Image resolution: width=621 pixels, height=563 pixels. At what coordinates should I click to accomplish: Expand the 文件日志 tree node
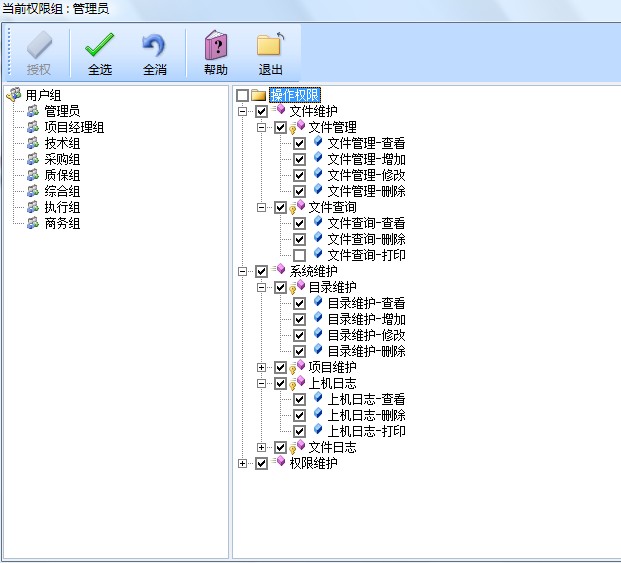pos(261,447)
